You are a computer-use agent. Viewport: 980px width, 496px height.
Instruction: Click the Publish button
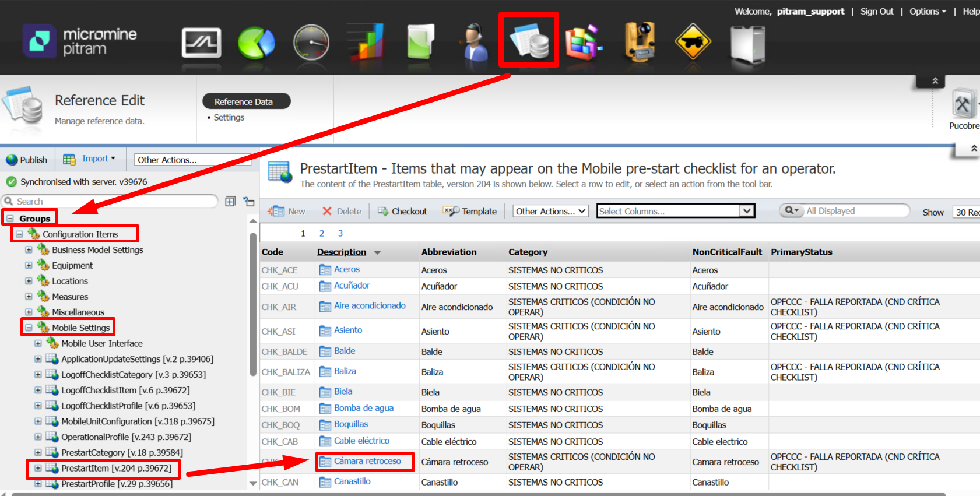pyautogui.click(x=27, y=160)
